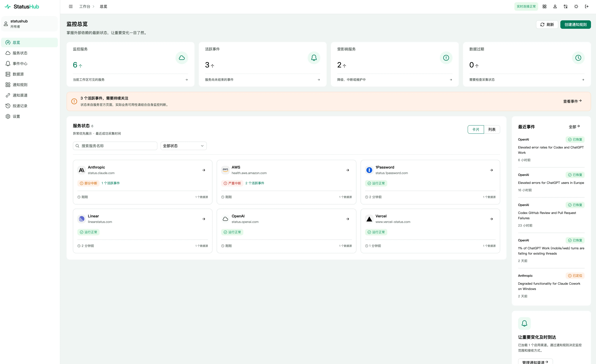Click the Vercel logo icon
Screen dimensions: 596x364
pos(369,219)
